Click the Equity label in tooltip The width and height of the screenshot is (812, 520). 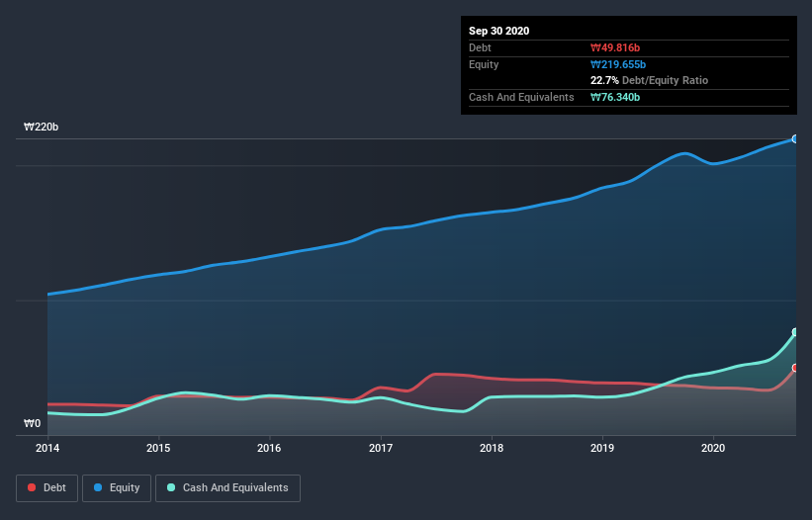coord(484,64)
